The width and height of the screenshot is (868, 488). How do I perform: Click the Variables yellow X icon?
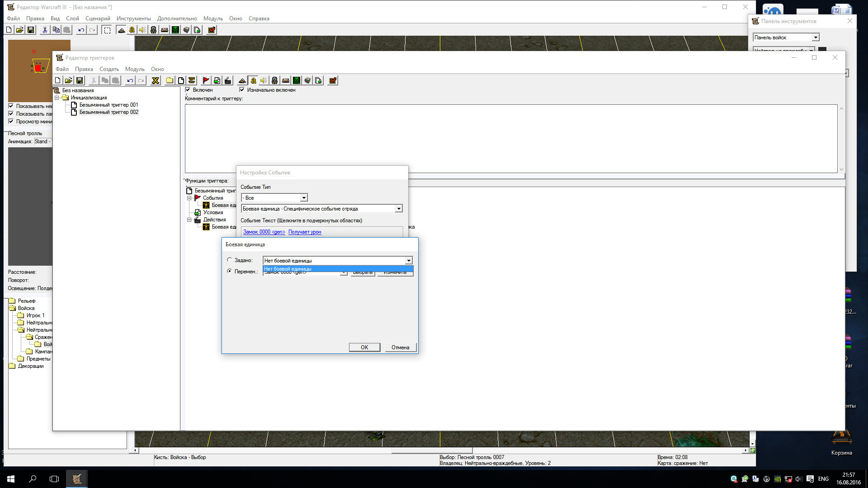point(156,80)
